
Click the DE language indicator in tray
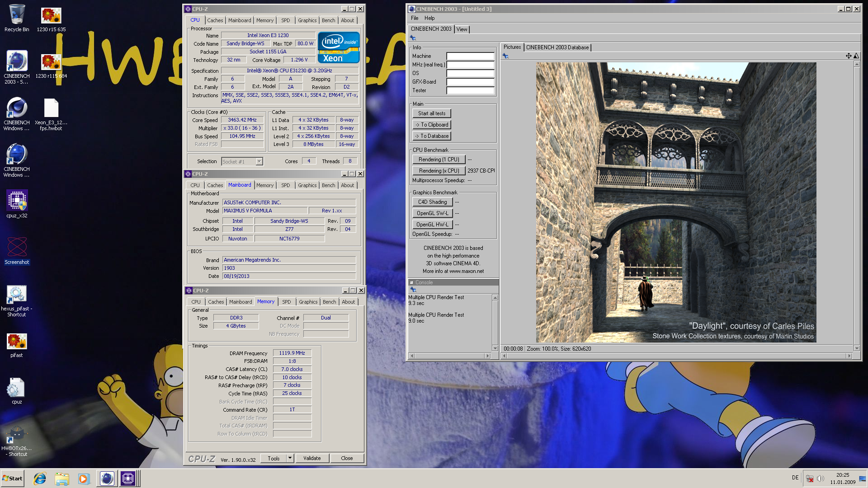(795, 478)
